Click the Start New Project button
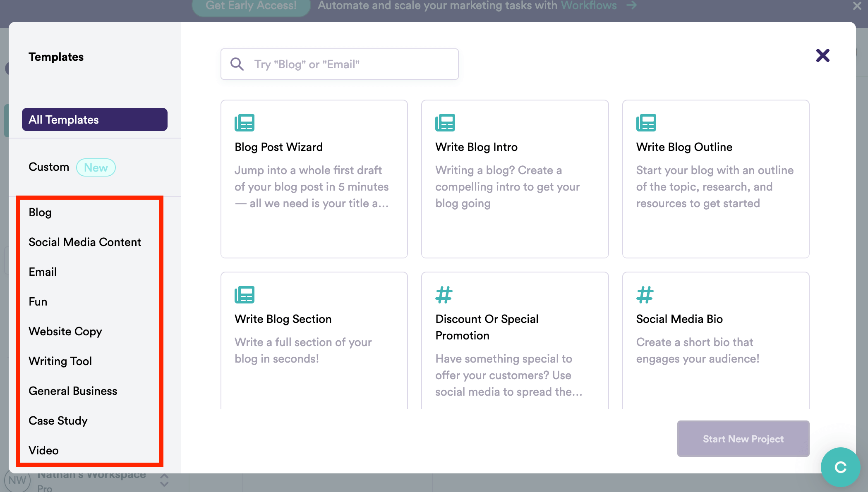Viewport: 868px width, 492px height. click(743, 439)
